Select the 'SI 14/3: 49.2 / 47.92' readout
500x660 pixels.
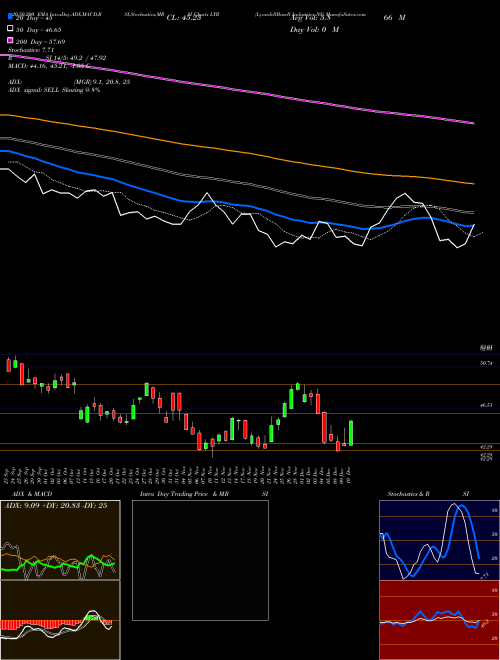coord(76,58)
